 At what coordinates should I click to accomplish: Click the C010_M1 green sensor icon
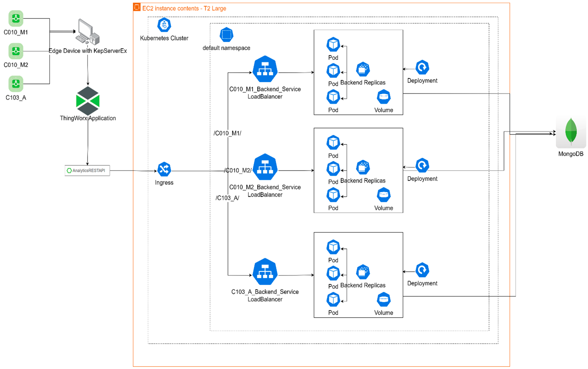point(16,18)
